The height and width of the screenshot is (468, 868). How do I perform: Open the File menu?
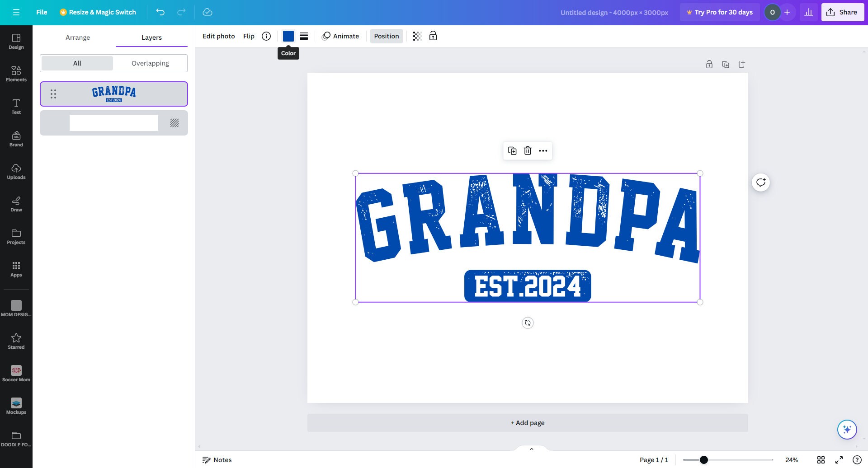click(x=41, y=12)
